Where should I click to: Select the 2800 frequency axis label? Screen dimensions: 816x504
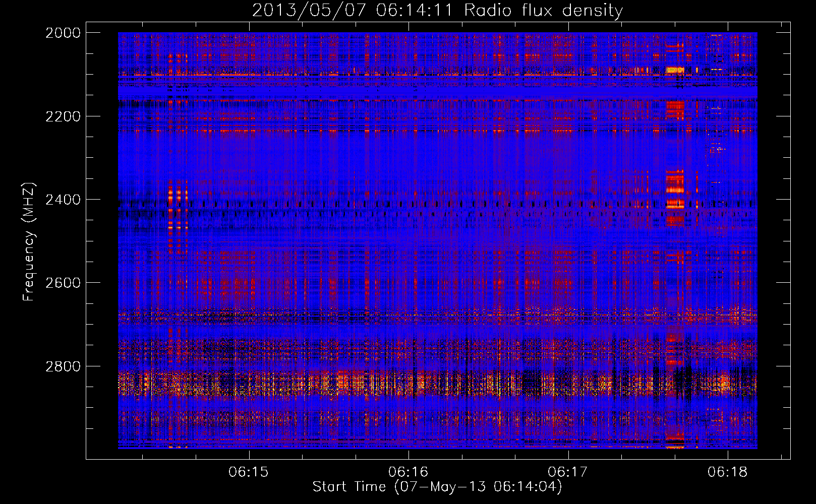(63, 366)
